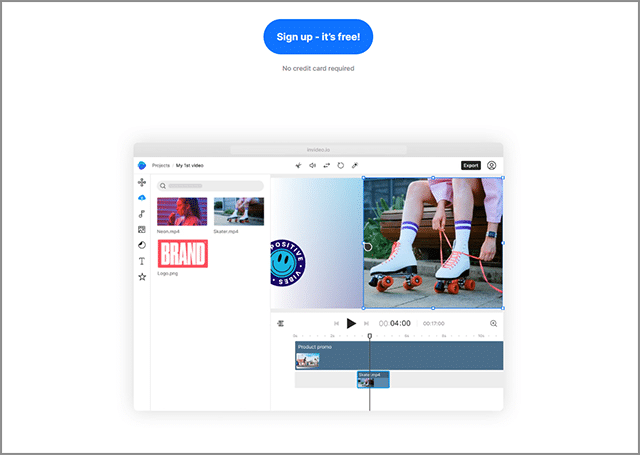Click the volume speaker icon in toolbar
640x455 pixels.
pos(312,165)
